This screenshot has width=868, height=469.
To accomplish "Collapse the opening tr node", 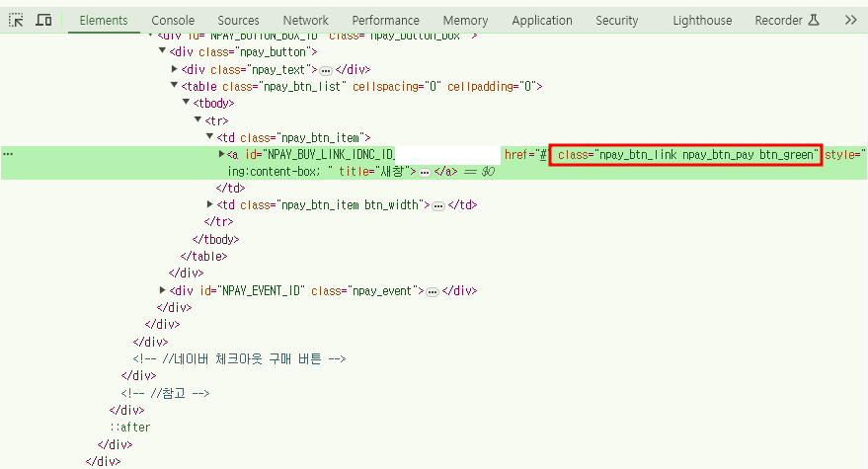I will (x=197, y=119).
